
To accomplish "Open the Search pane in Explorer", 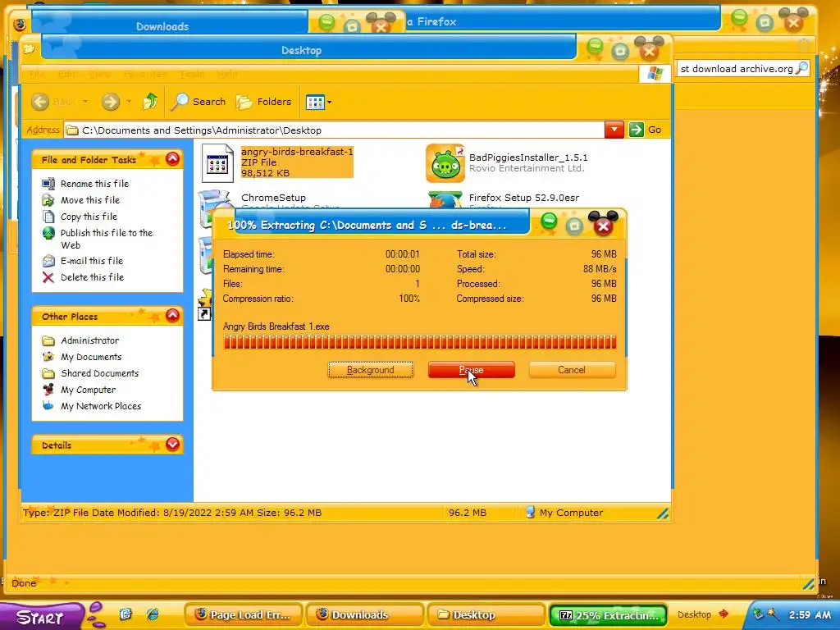I will click(199, 101).
